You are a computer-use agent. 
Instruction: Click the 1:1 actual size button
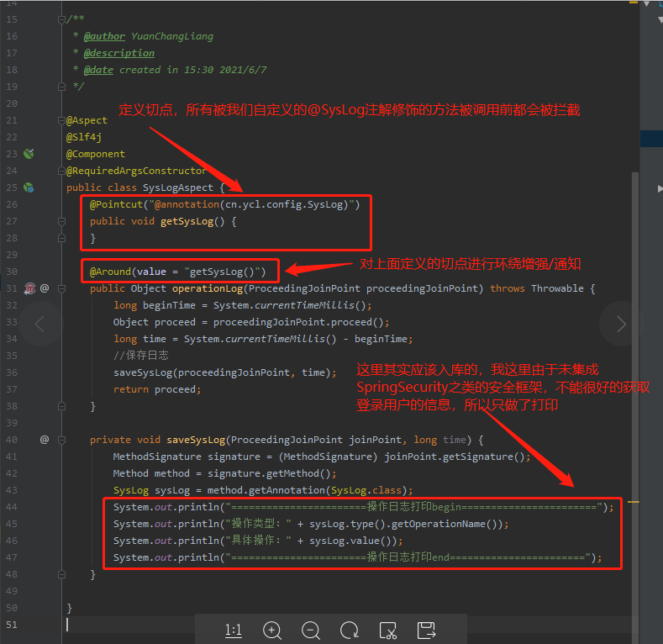click(233, 630)
